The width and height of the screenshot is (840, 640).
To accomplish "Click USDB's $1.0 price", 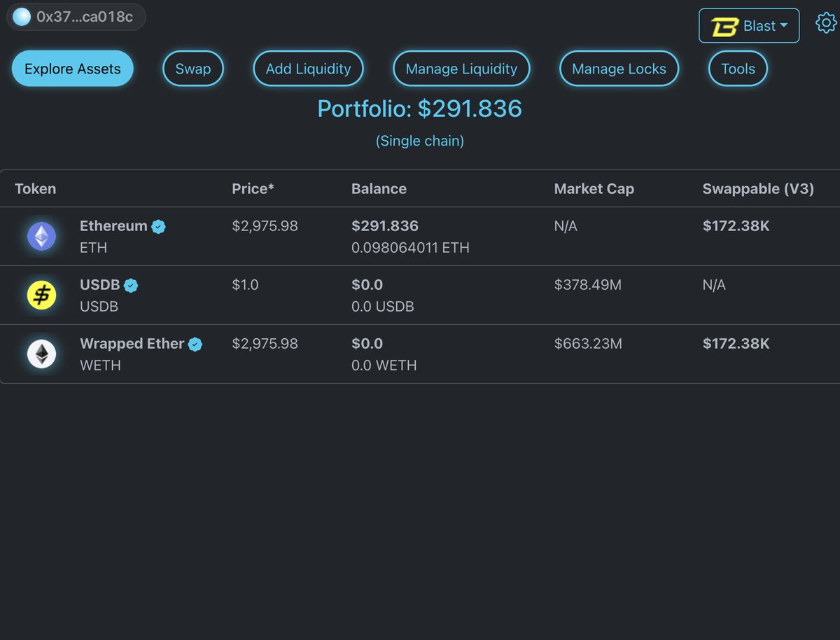I will [246, 285].
